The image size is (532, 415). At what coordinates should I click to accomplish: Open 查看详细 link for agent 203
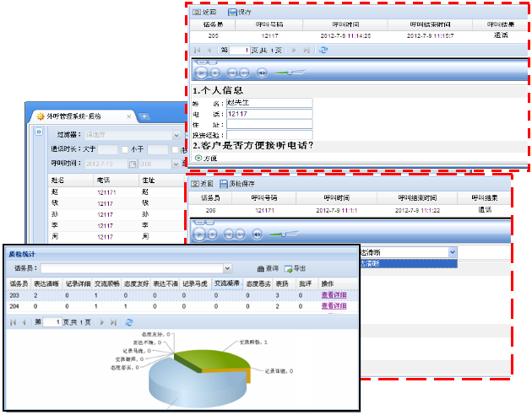pos(334,295)
